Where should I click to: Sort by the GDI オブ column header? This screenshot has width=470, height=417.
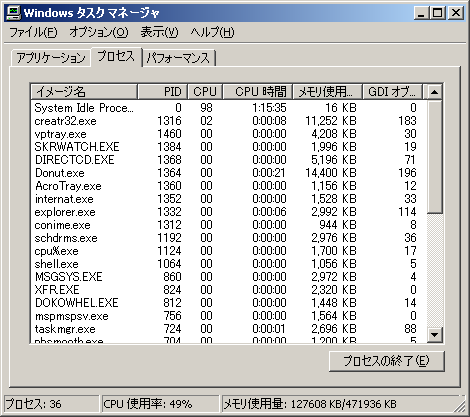click(x=392, y=91)
